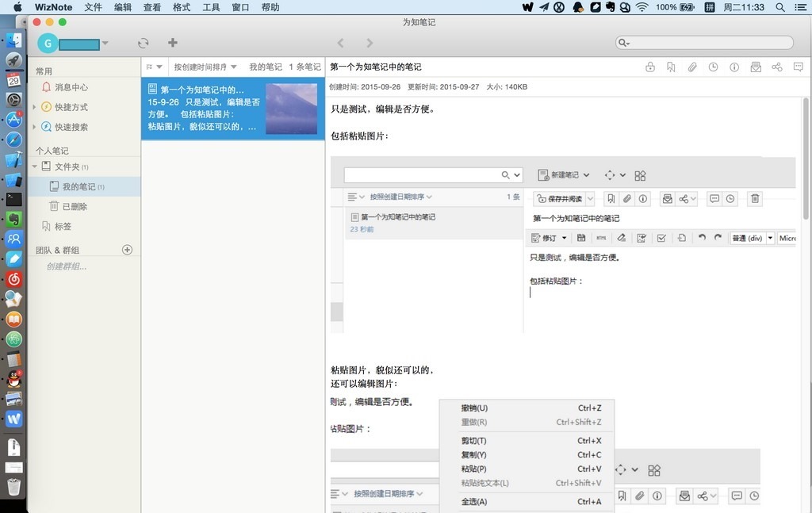Screen dimensions: 812x513
Task: Open the 帮助 menu
Action: coord(270,7)
